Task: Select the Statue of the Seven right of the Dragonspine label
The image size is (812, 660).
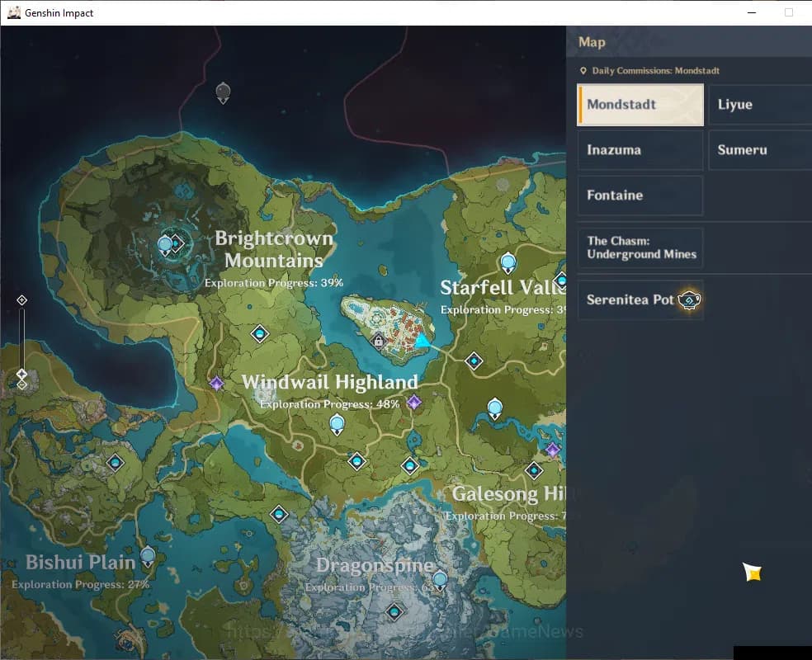Action: pyautogui.click(x=440, y=581)
